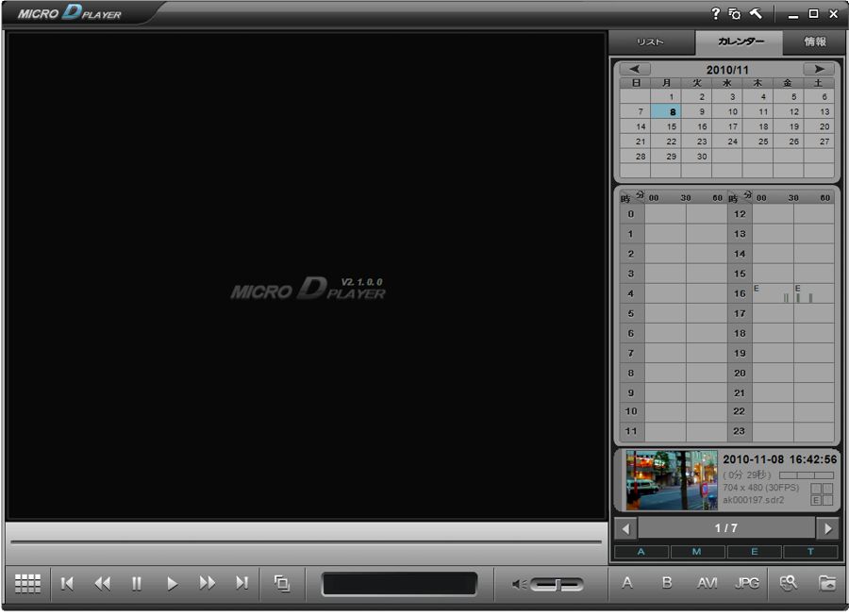Set marker A in the bottom toolbar
The height and width of the screenshot is (616, 849).
click(x=627, y=584)
